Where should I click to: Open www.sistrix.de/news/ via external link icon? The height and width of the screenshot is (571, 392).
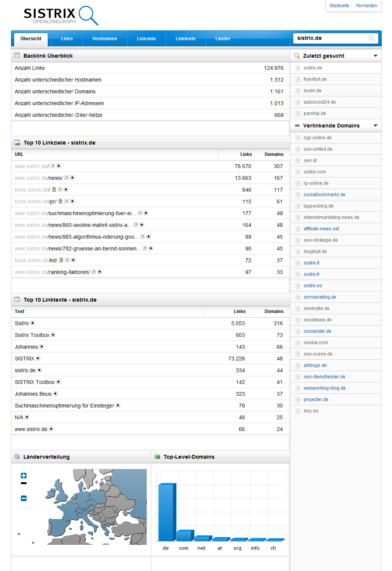tap(66, 178)
